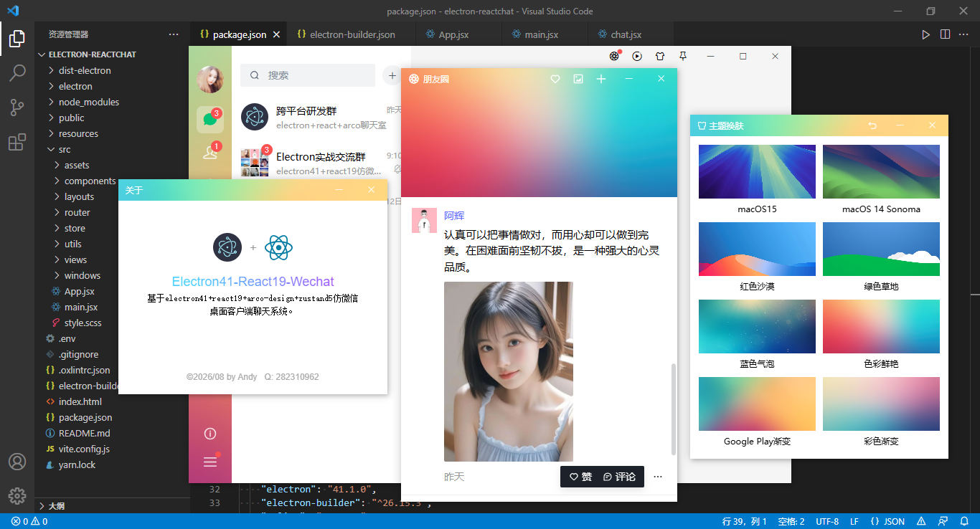
Task: Open the Source Control view icon
Action: pos(17,108)
